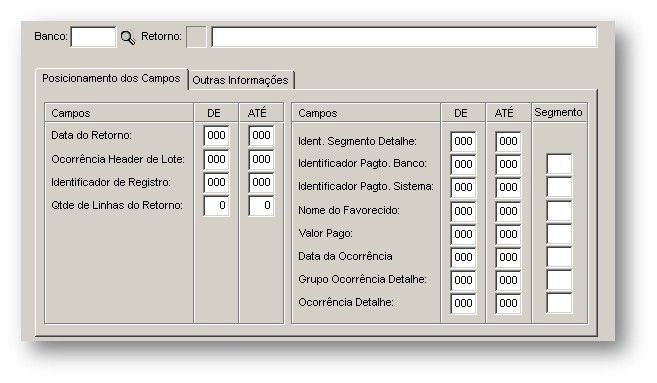Select ATÉ field for Data do Retorno

[261, 136]
